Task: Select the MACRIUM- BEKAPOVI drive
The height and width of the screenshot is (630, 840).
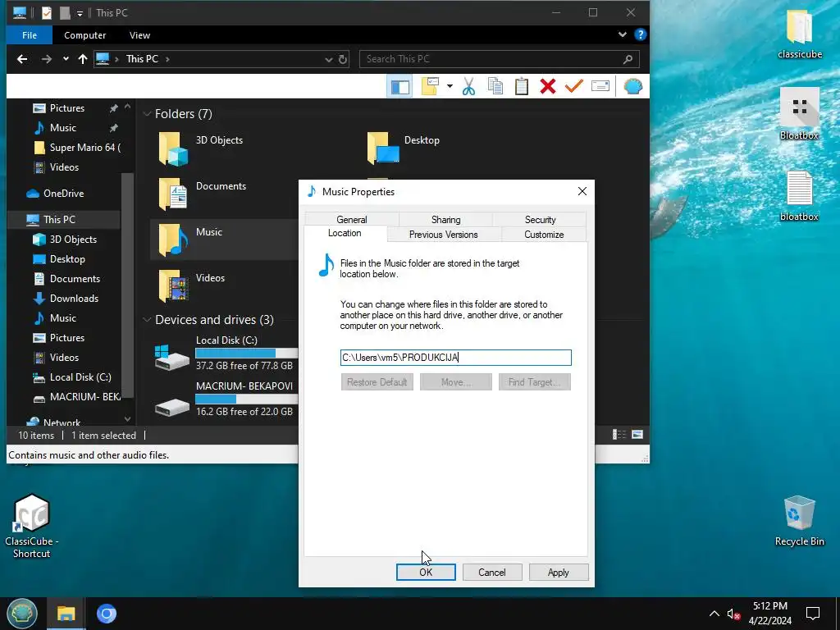Action: (225, 399)
